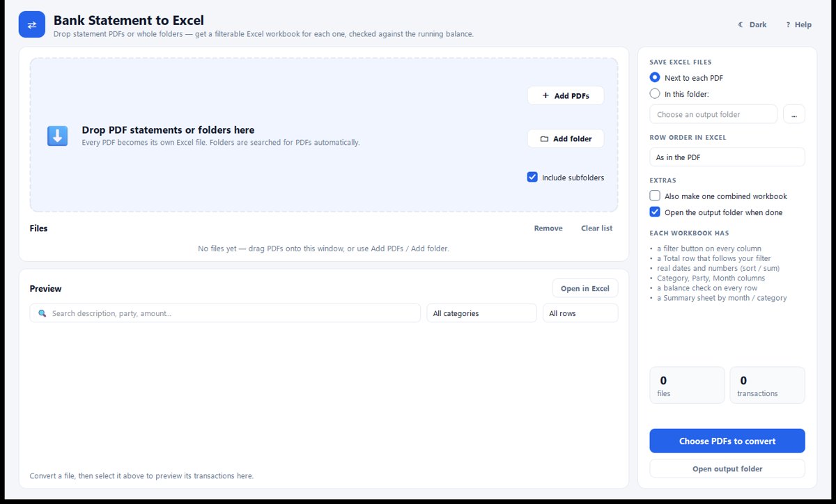Screen dimensions: 836x504
Task: Toggle Include subfolders checkbox
Action: (533, 178)
